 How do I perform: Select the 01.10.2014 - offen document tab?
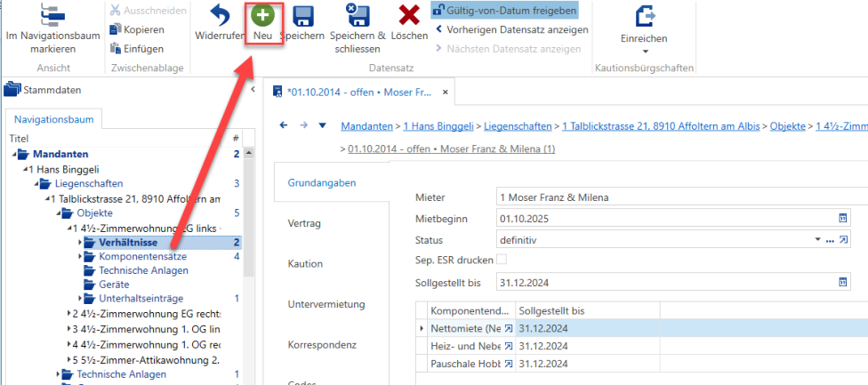click(359, 92)
